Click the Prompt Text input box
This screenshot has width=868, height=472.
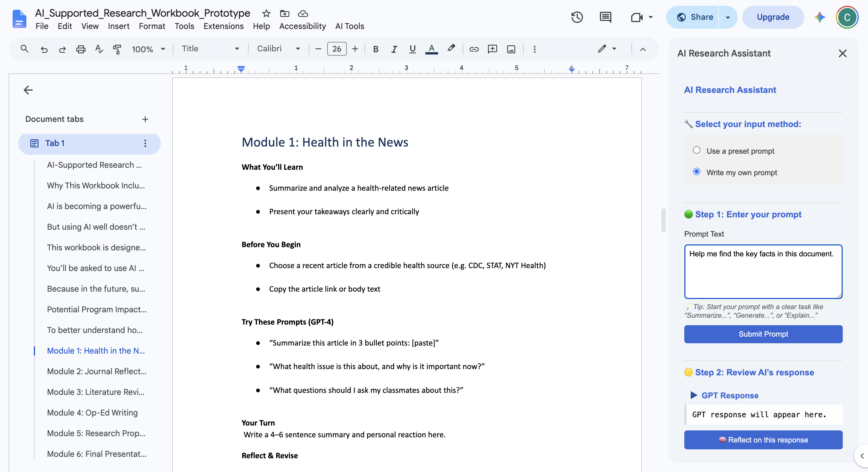pos(763,271)
